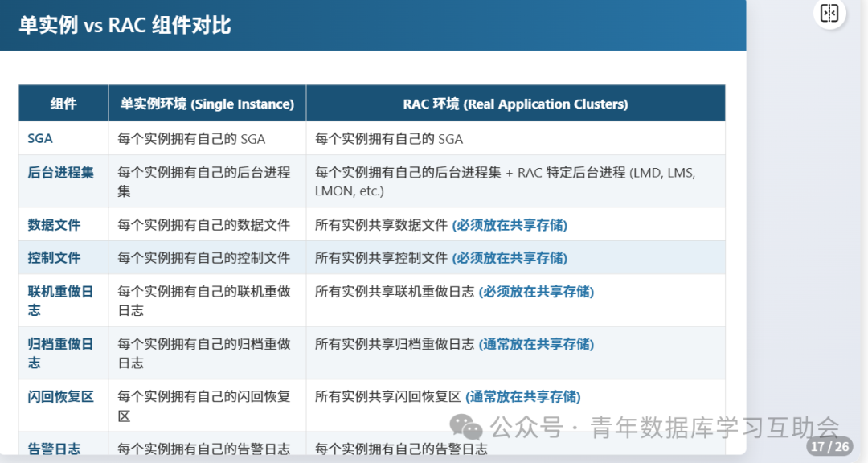Select the RAC 环境 (Real Application Clusters) header
The height and width of the screenshot is (463, 868).
point(515,104)
